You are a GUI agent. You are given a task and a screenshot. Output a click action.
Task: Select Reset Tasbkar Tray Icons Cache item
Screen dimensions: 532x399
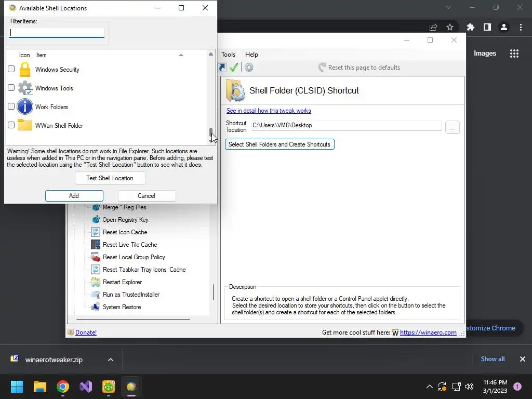[144, 270]
